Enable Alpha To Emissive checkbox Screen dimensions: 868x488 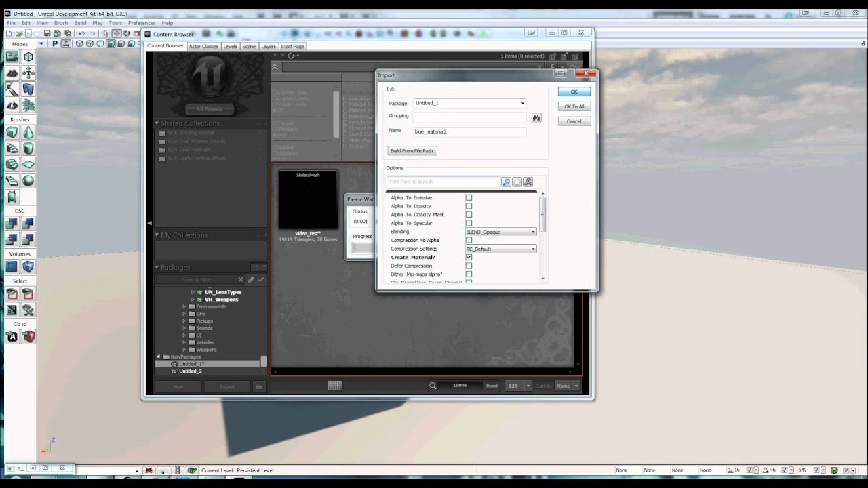[469, 197]
